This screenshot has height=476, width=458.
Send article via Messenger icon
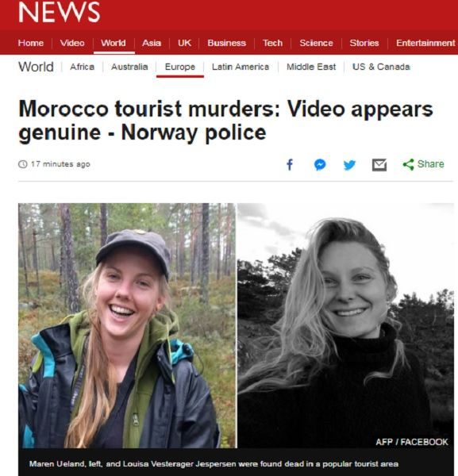point(320,165)
